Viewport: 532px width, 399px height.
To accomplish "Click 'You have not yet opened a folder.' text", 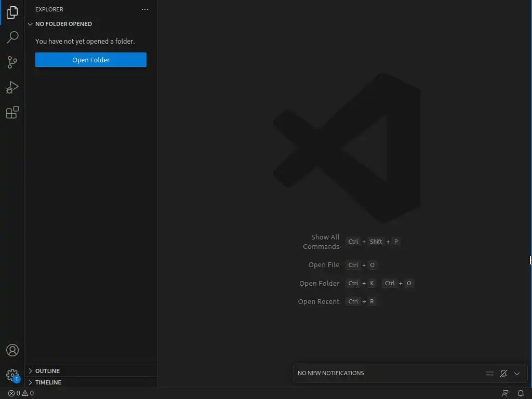I will point(85,42).
